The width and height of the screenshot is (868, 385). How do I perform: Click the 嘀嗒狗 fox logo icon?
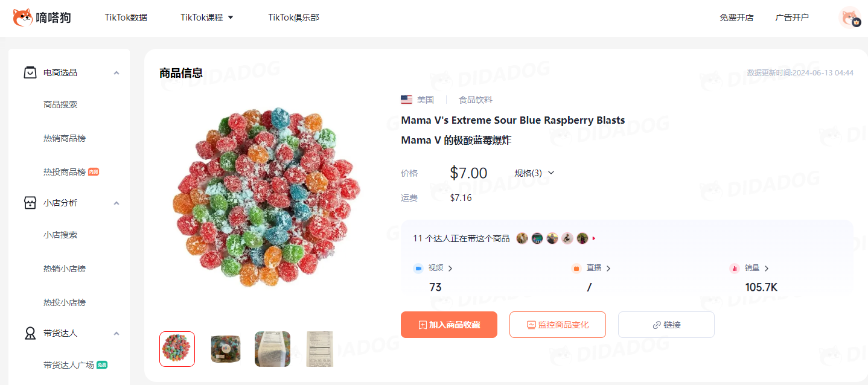pos(23,17)
